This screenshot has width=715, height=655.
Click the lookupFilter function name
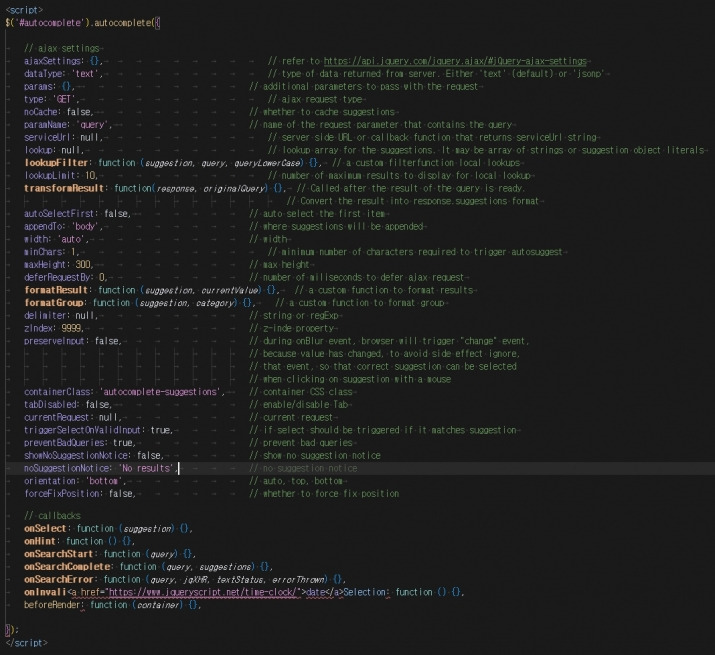(x=56, y=163)
